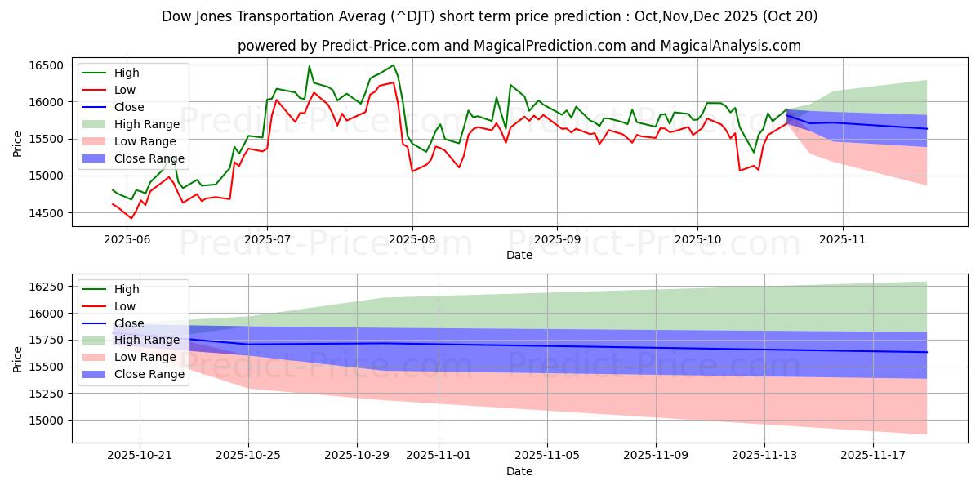Select the Close entry in upper chart legend
Screen dimensions: 980x490
129,107
